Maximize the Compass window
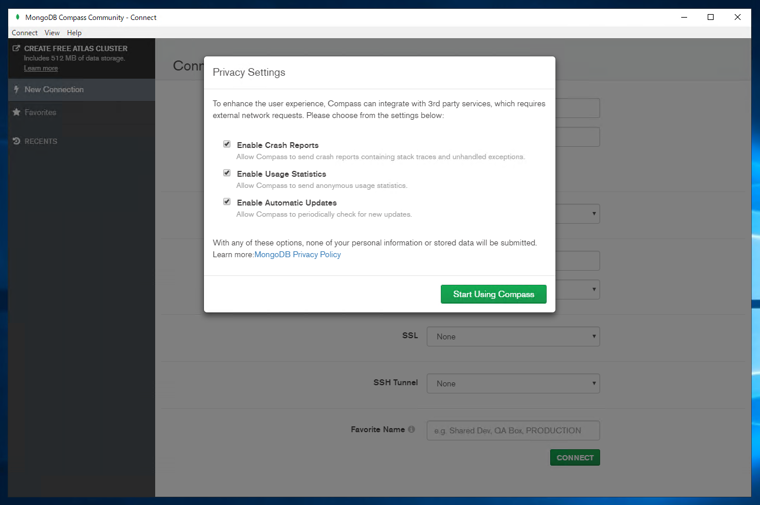The height and width of the screenshot is (505, 760). 711,17
